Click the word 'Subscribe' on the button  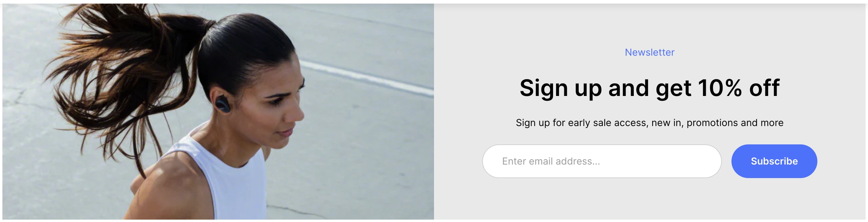click(774, 161)
